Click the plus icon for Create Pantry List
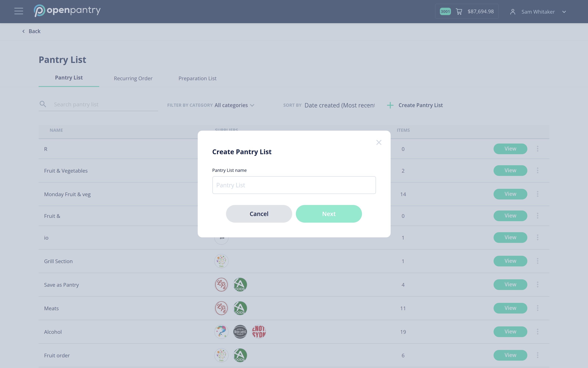The image size is (588, 368). click(x=390, y=105)
